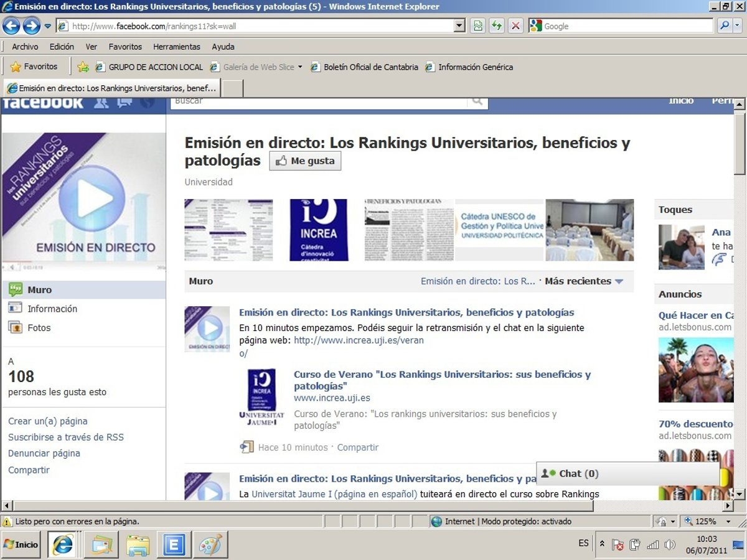Click the Stop loading red X icon
Screen dimensions: 747x560
(515, 26)
